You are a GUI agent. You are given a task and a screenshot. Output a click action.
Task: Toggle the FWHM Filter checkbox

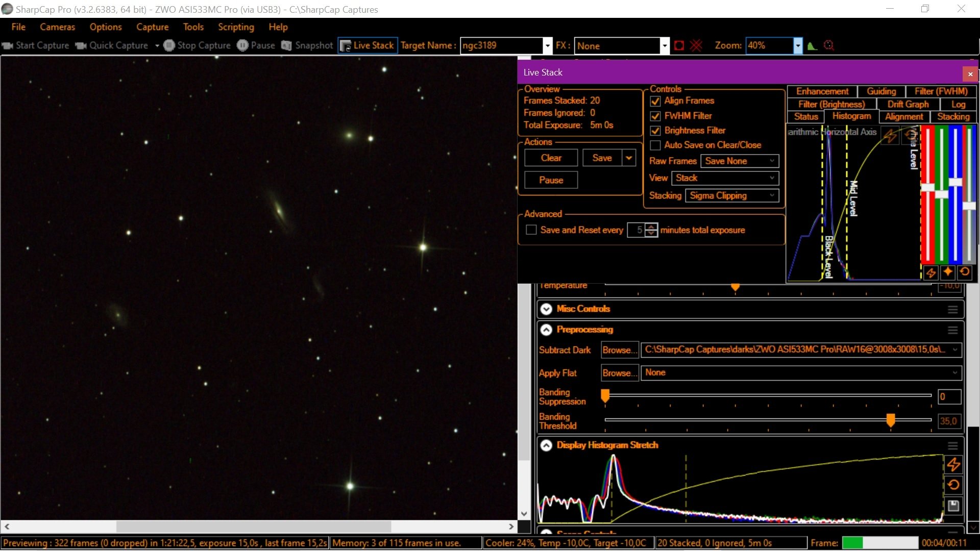click(x=655, y=116)
